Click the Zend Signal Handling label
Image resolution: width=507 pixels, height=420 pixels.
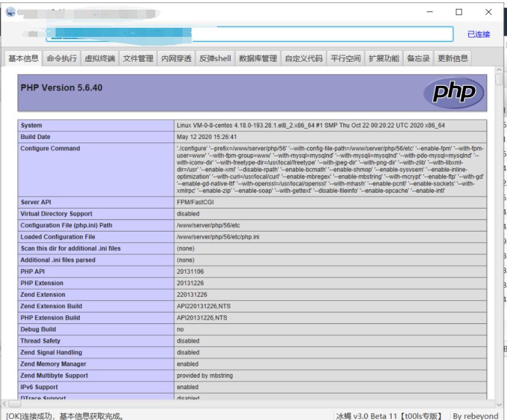tap(51, 352)
